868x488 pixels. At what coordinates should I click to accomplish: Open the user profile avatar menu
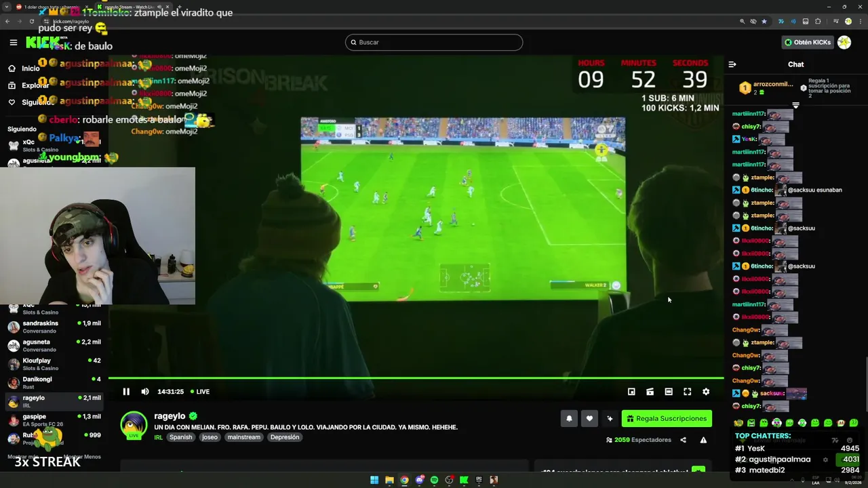pyautogui.click(x=844, y=42)
